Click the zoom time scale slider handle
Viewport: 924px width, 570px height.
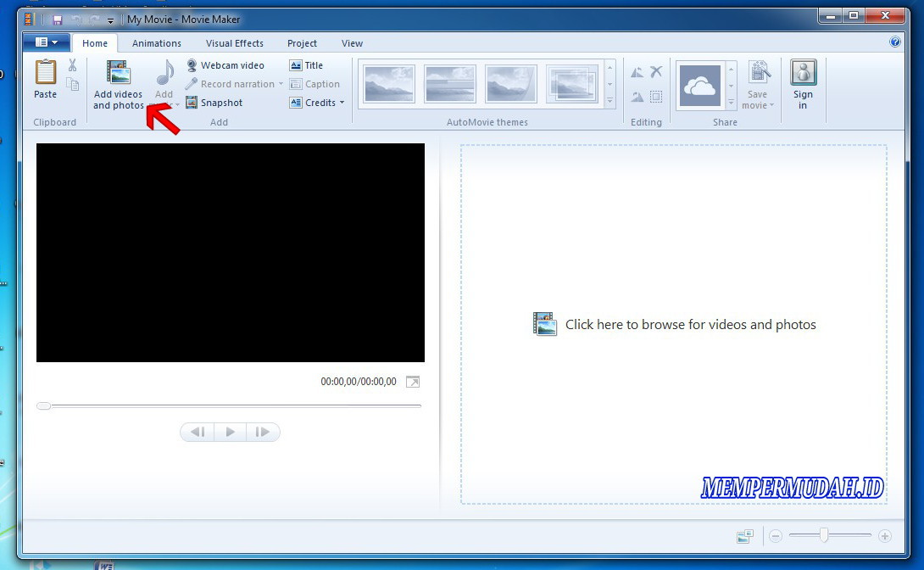coord(824,535)
